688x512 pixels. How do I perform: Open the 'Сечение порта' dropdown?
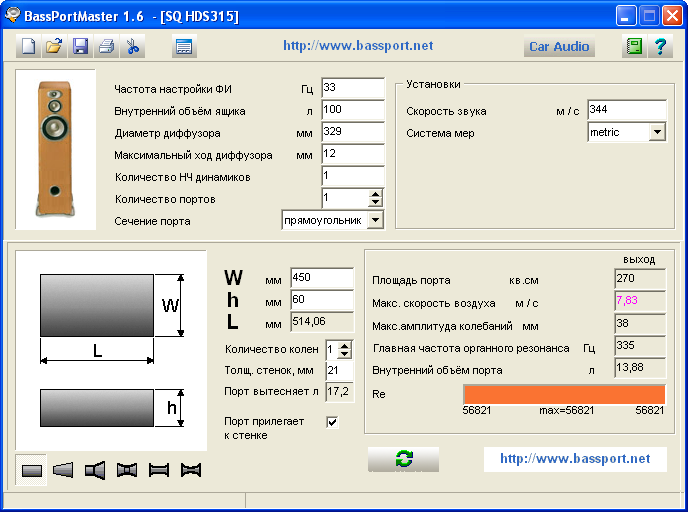pyautogui.click(x=376, y=220)
